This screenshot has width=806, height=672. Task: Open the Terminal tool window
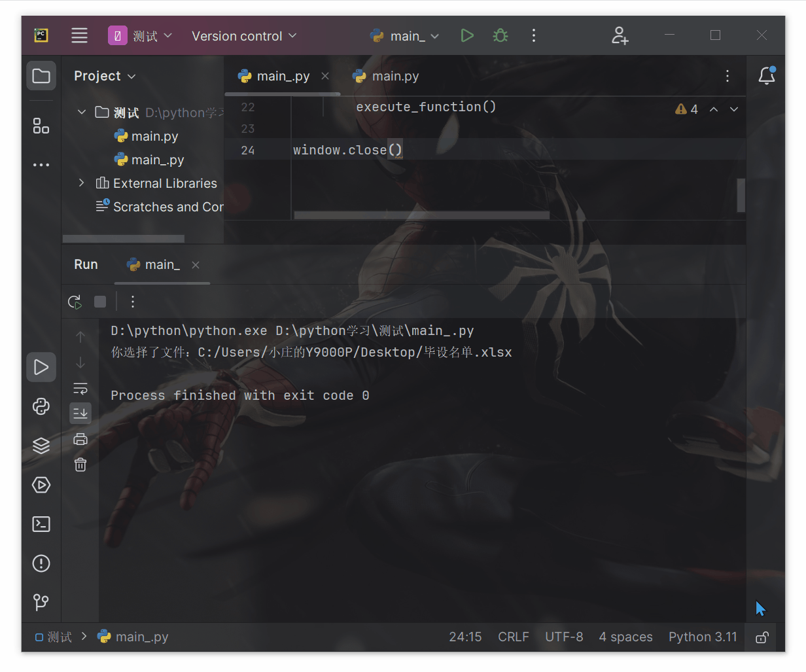coord(41,524)
